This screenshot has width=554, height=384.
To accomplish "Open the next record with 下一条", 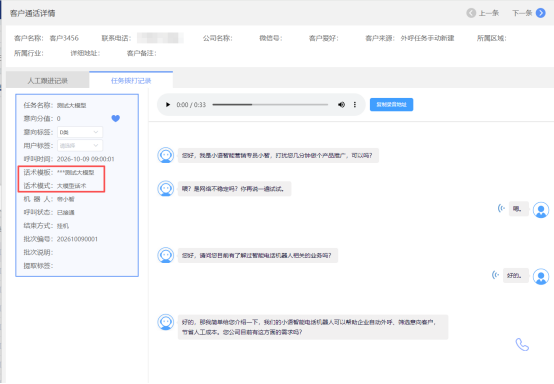I will (x=529, y=13).
